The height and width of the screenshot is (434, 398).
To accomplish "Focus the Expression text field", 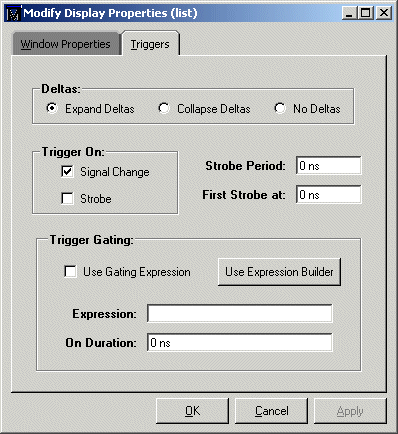I will pyautogui.click(x=240, y=313).
